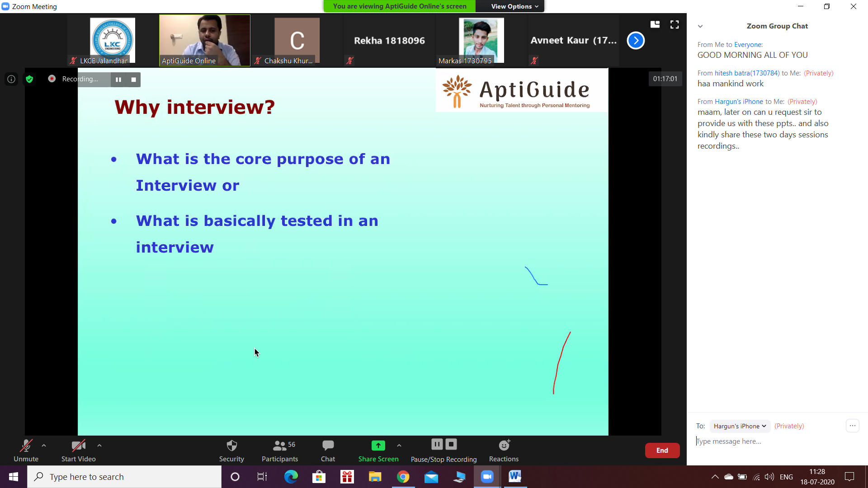
Task: Click the ENG language indicator
Action: click(x=787, y=477)
